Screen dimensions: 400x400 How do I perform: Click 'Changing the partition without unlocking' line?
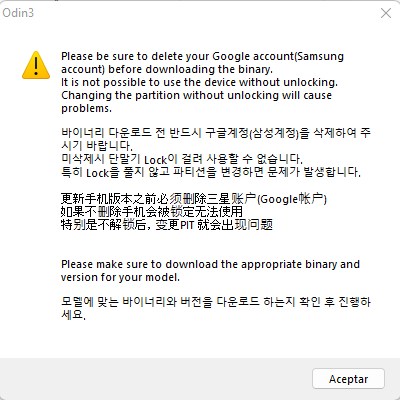click(196, 95)
